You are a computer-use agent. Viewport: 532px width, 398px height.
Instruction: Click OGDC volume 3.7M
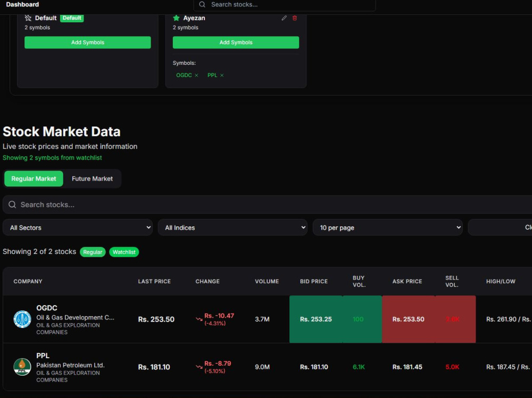(x=262, y=319)
